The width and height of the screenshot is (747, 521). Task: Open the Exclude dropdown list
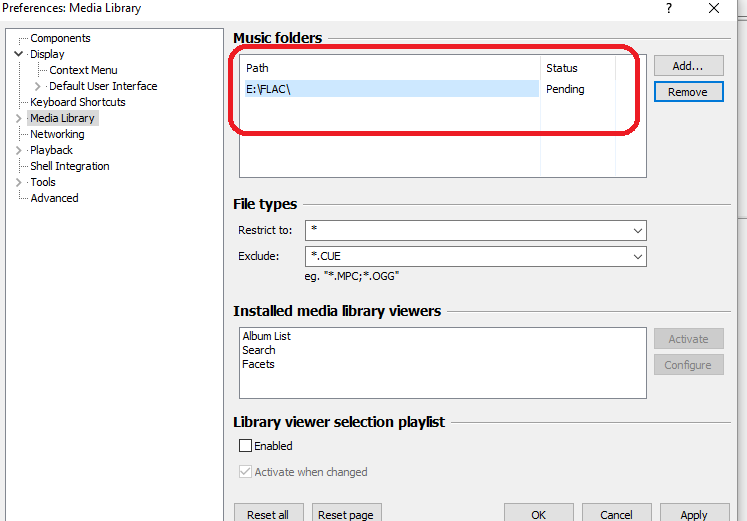point(637,257)
